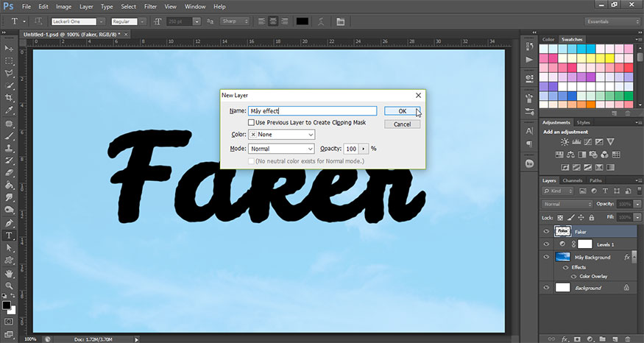The height and width of the screenshot is (343, 644).
Task: Add a Color Balance adjustment (scales icon)
Action: [x=570, y=155]
